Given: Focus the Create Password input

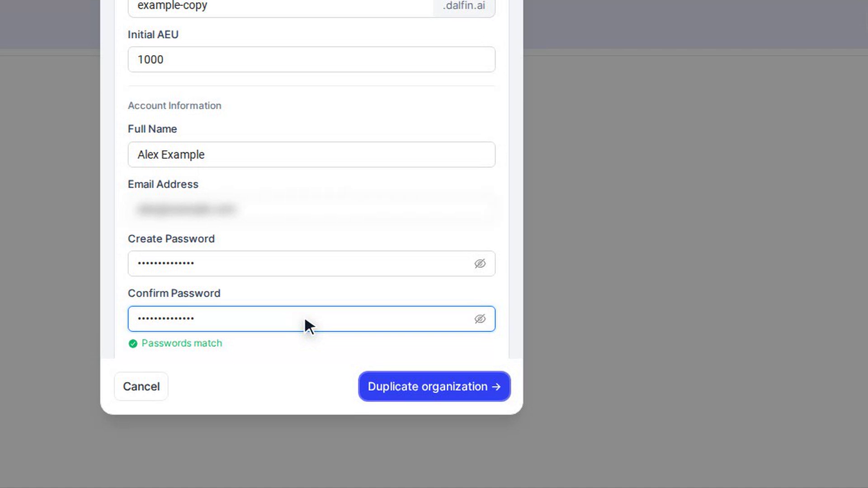Looking at the screenshot, I should 300,263.
